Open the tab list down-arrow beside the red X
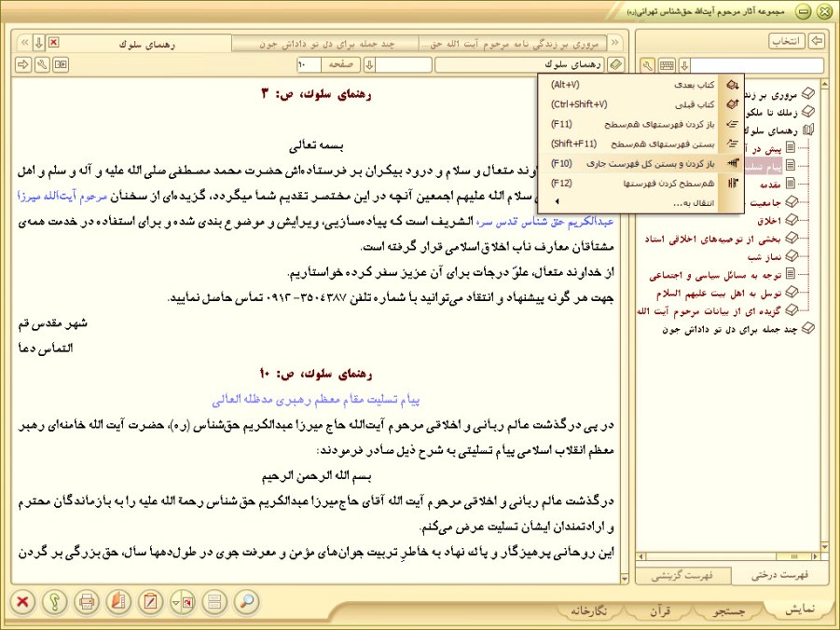This screenshot has width=840, height=630. coord(38,42)
